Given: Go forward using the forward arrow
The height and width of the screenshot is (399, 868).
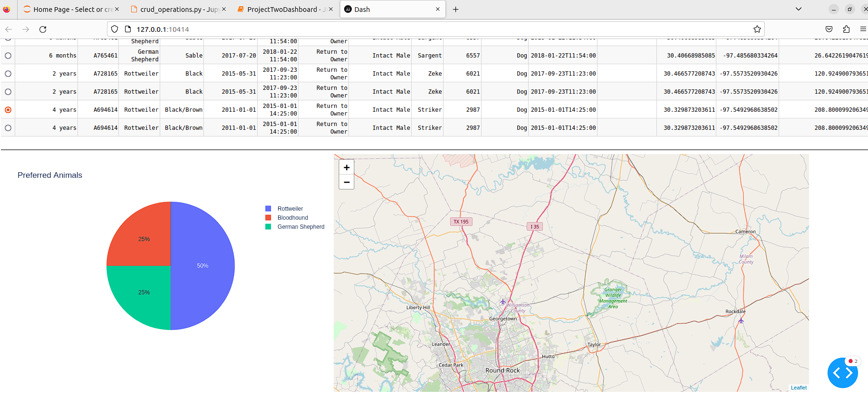Looking at the screenshot, I should [x=26, y=29].
